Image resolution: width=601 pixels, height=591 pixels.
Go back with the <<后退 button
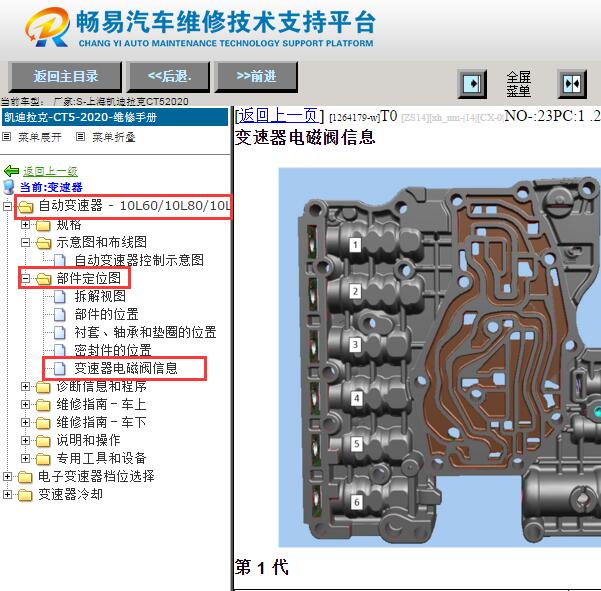pyautogui.click(x=169, y=76)
